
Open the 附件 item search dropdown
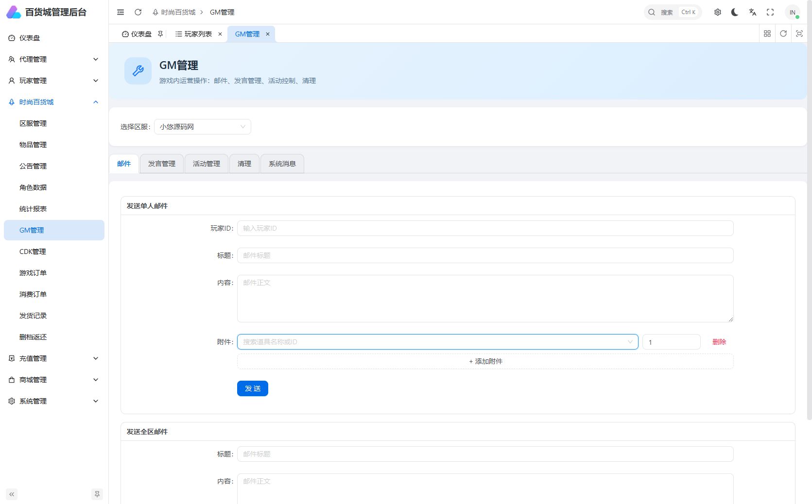coord(438,342)
